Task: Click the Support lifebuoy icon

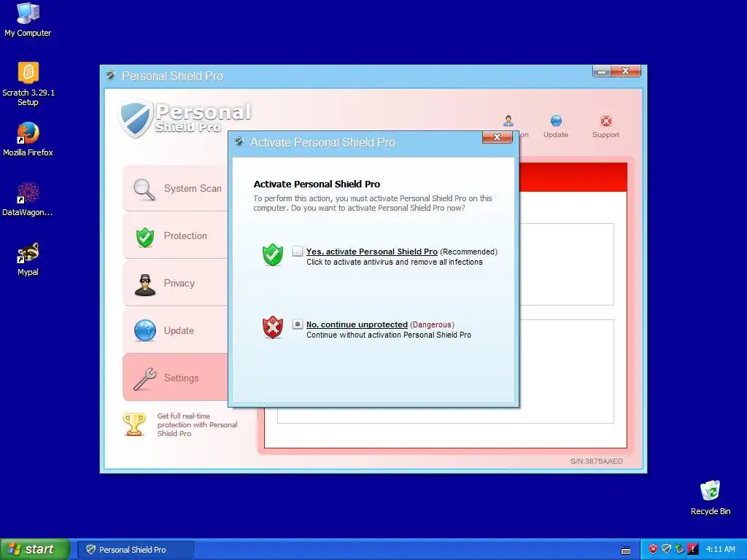Action: (x=606, y=121)
